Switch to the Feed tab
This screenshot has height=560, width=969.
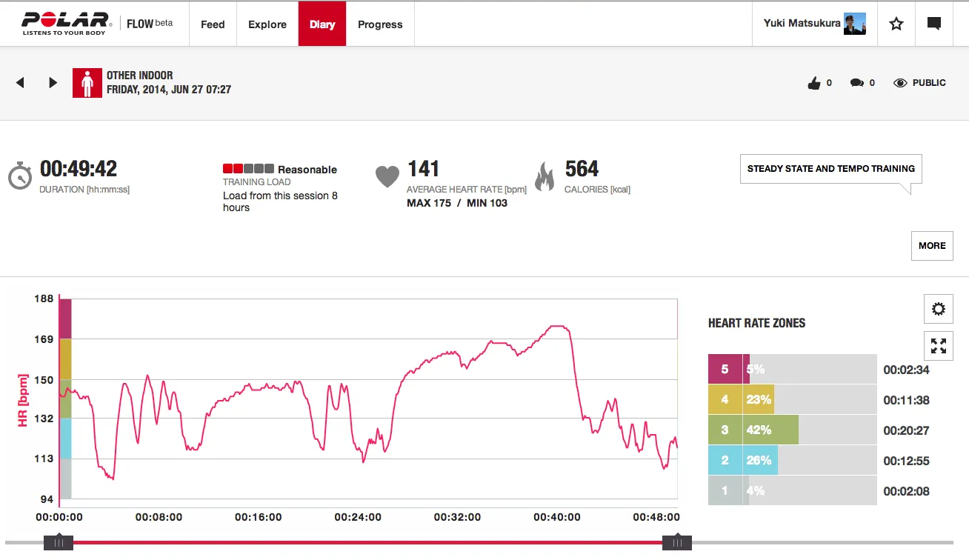(x=213, y=24)
